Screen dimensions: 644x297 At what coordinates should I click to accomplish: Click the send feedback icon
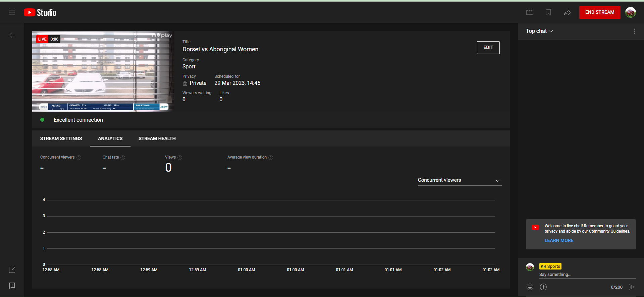coord(12,286)
